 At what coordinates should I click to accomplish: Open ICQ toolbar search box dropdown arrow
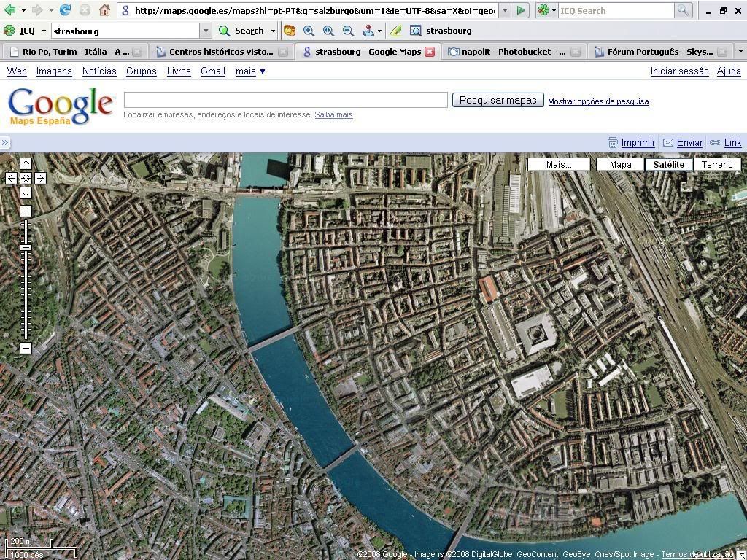pyautogui.click(x=206, y=31)
